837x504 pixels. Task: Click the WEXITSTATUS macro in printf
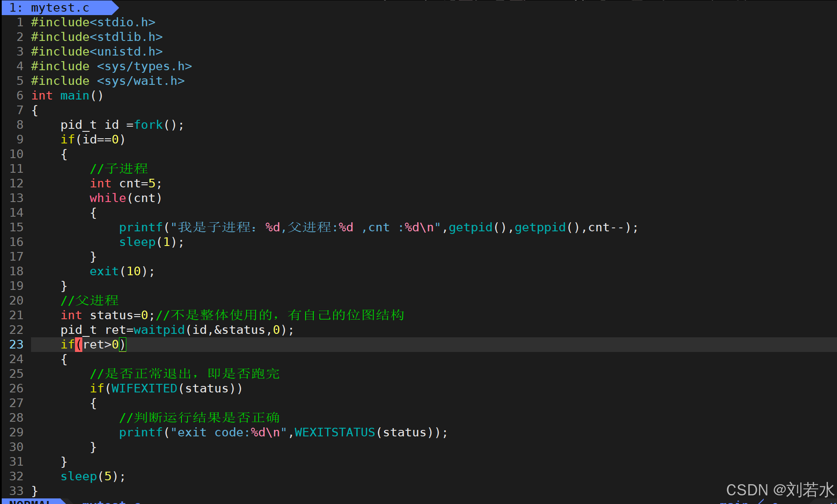point(335,432)
